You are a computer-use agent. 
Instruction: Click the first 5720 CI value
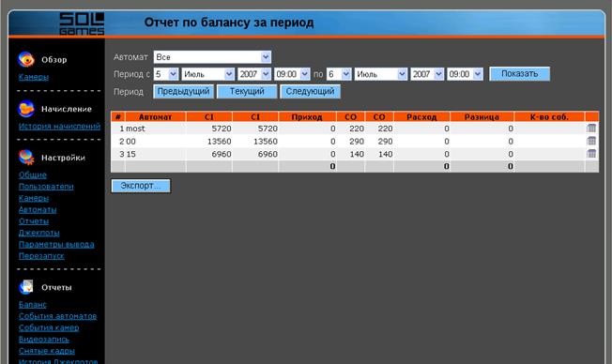(x=222, y=129)
